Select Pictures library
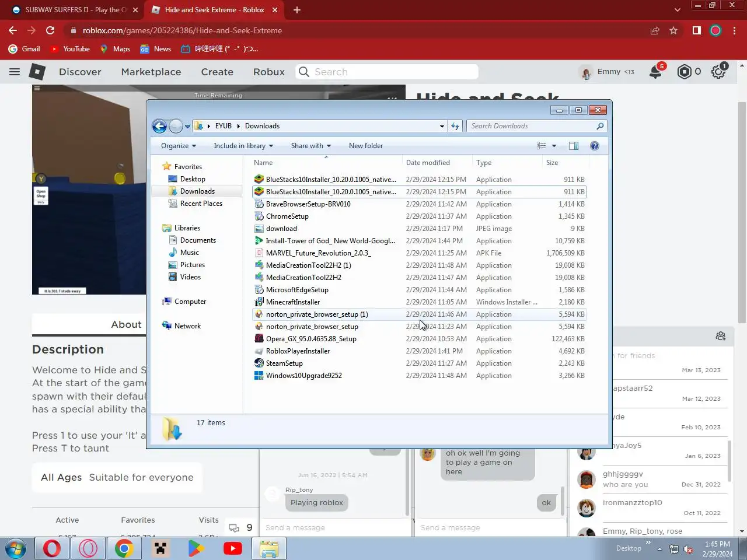 coord(193,265)
